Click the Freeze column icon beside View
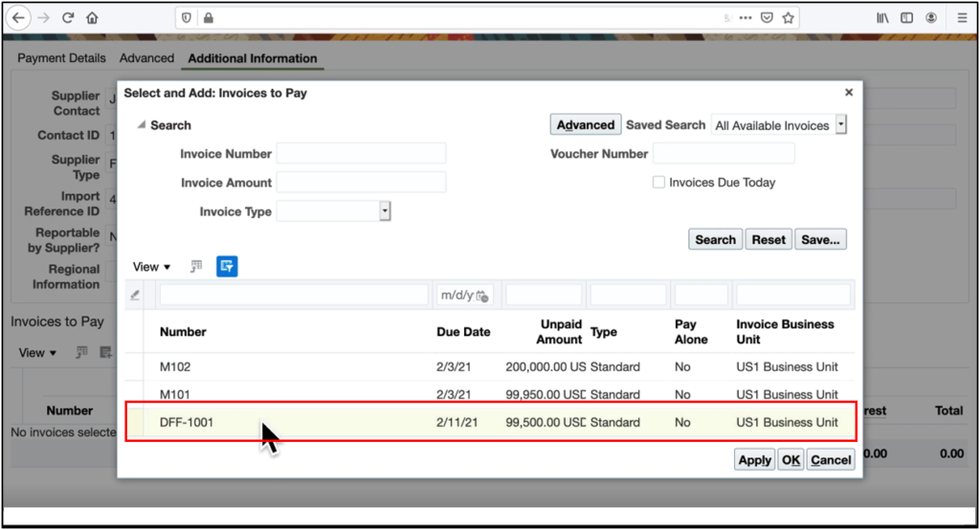Image resolution: width=980 pixels, height=530 pixels. tap(196, 267)
